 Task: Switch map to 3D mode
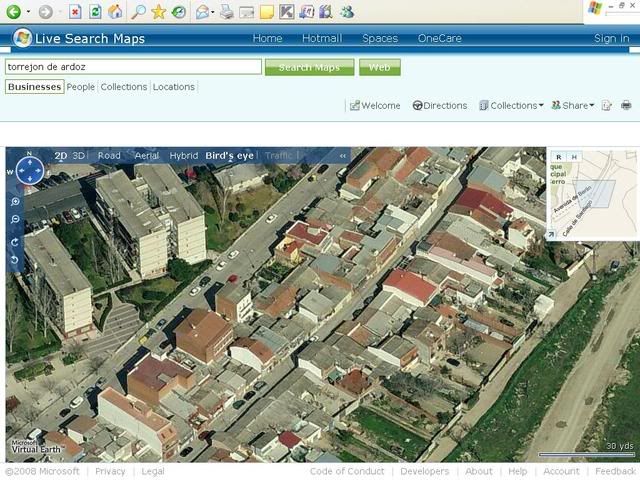[x=79, y=156]
